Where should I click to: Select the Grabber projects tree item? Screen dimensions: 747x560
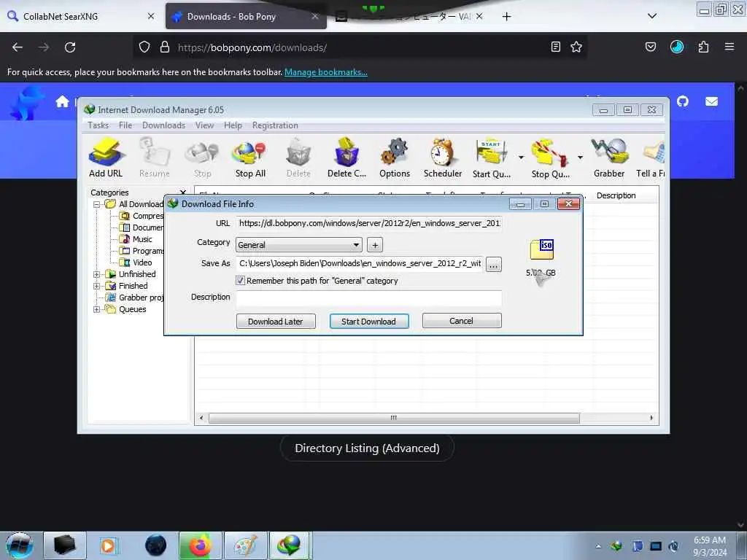pyautogui.click(x=135, y=297)
